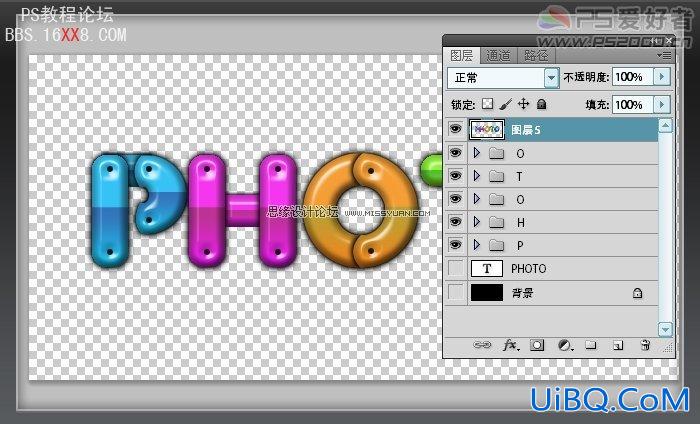The image size is (700, 424).
Task: Hide the T group
Action: click(x=455, y=176)
